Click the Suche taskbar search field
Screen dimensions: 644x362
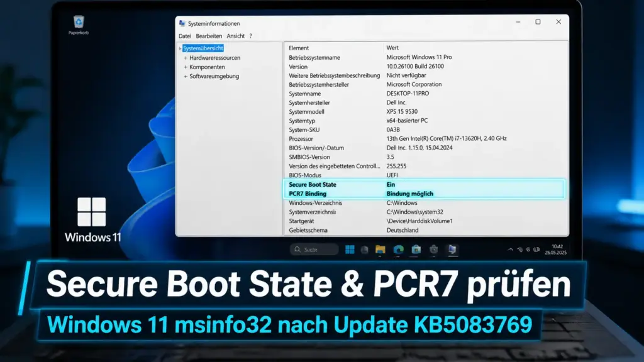314,250
